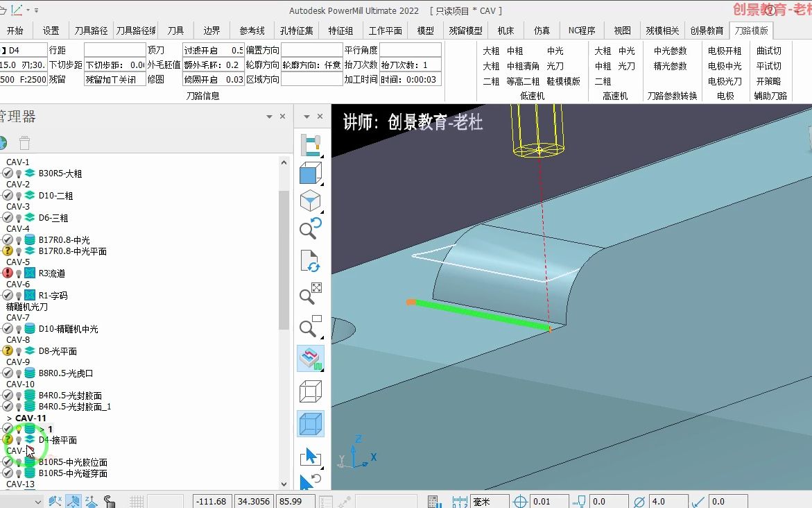Switch to the 创景教育 ribbon tab
Viewport: 812px width, 508px height.
(707, 31)
